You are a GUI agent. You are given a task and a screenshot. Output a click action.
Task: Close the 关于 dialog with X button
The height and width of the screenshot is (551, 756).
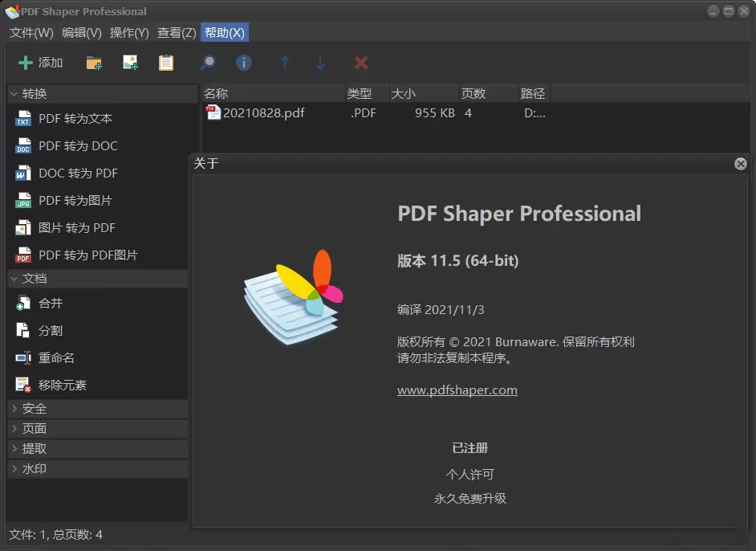coord(741,164)
